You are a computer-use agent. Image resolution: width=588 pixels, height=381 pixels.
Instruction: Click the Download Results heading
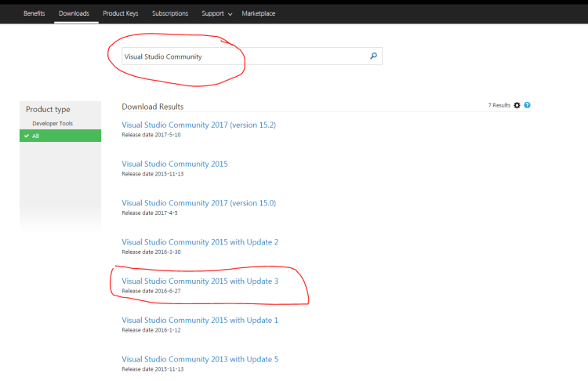point(153,107)
